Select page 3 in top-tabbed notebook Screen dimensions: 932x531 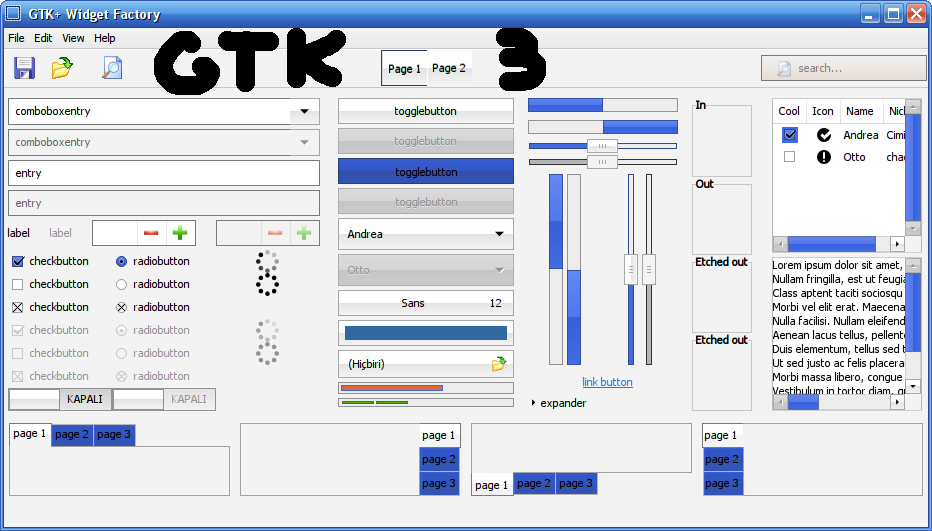114,435
